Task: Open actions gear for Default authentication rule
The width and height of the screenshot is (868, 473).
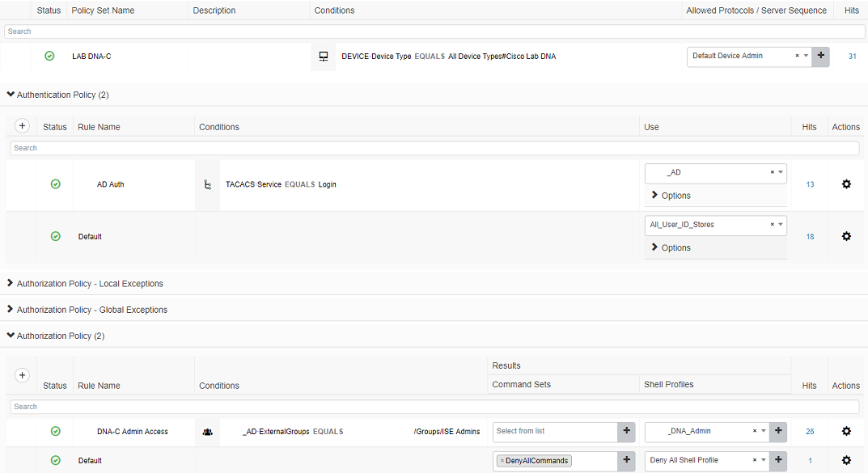Action: pos(846,236)
